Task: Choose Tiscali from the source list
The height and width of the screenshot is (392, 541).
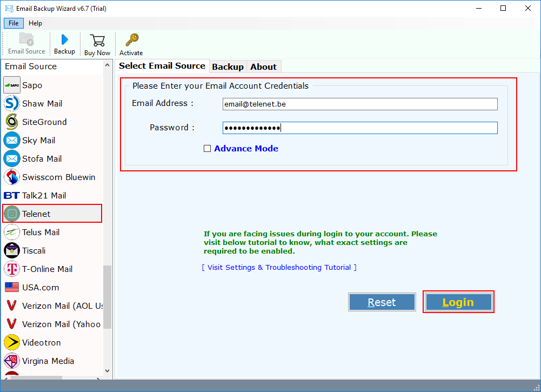Action: tap(34, 250)
